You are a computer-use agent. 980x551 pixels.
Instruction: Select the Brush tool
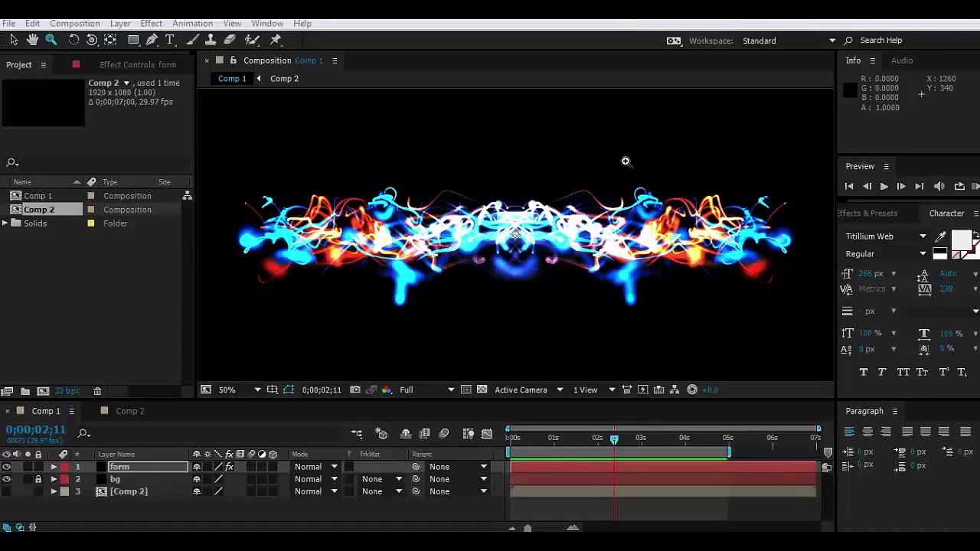click(193, 40)
